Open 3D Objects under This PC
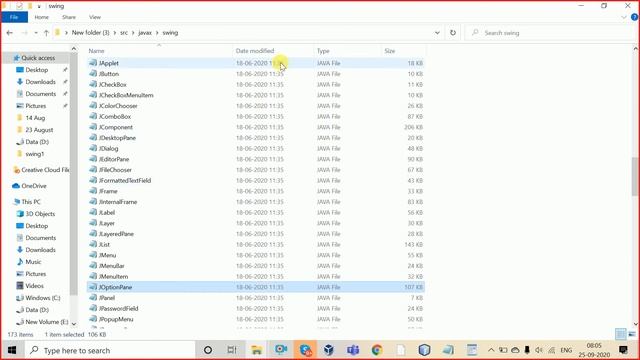This screenshot has height=360, width=640. coord(40,213)
